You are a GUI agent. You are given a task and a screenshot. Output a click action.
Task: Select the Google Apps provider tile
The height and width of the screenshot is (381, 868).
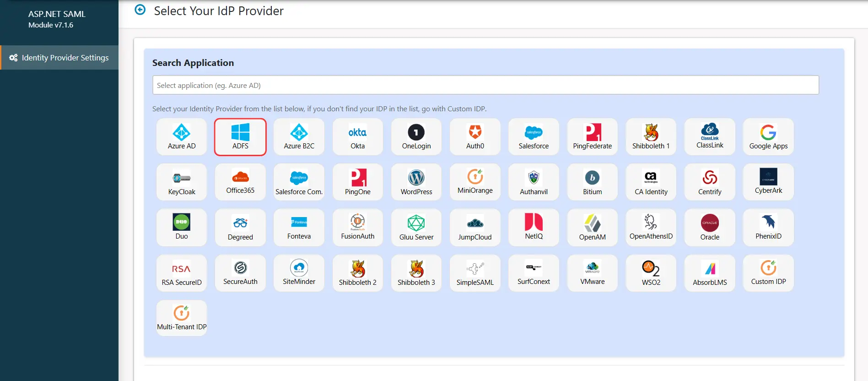(x=768, y=137)
